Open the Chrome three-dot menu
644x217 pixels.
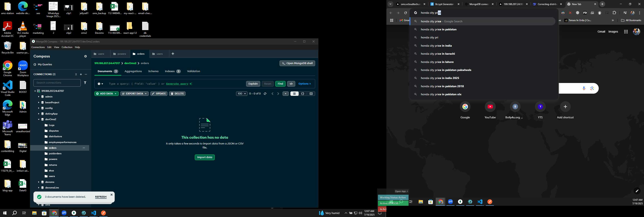(640, 13)
